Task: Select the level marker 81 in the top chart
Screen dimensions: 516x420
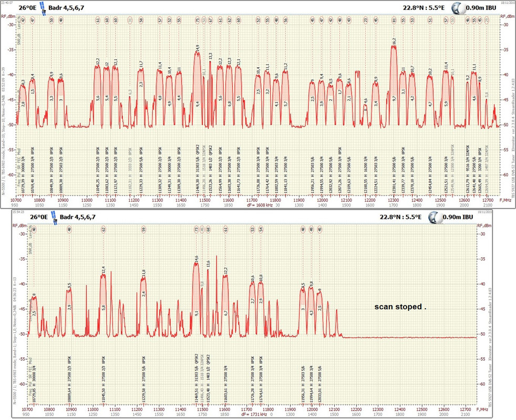Action: click(394, 20)
